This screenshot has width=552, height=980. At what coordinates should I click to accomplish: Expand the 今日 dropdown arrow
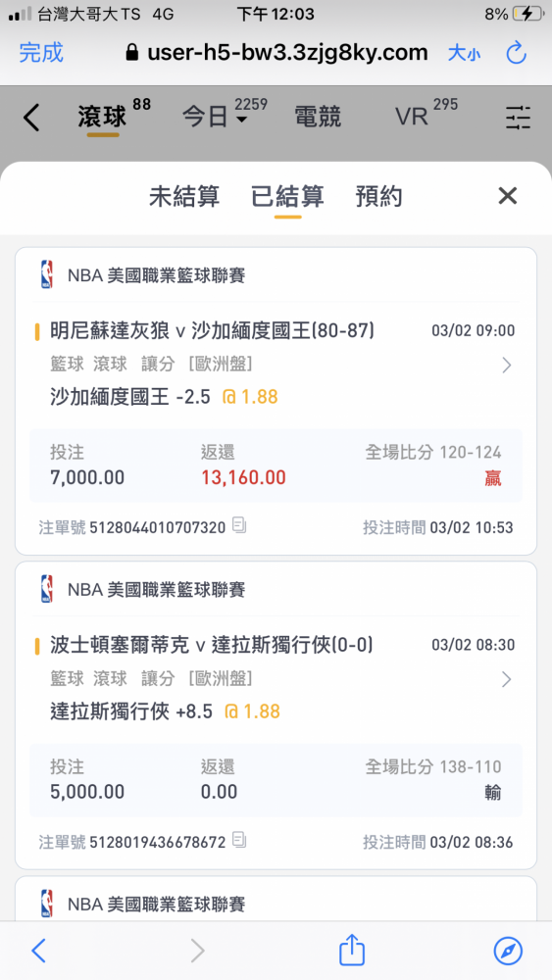pos(241,120)
